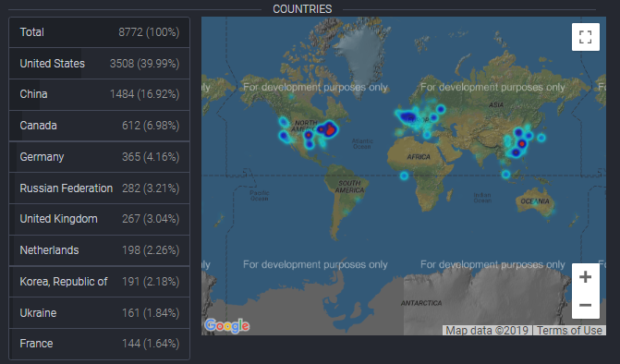This screenshot has width=620, height=364.
Task: Click the 144 (1.64%) value
Action: [151, 344]
